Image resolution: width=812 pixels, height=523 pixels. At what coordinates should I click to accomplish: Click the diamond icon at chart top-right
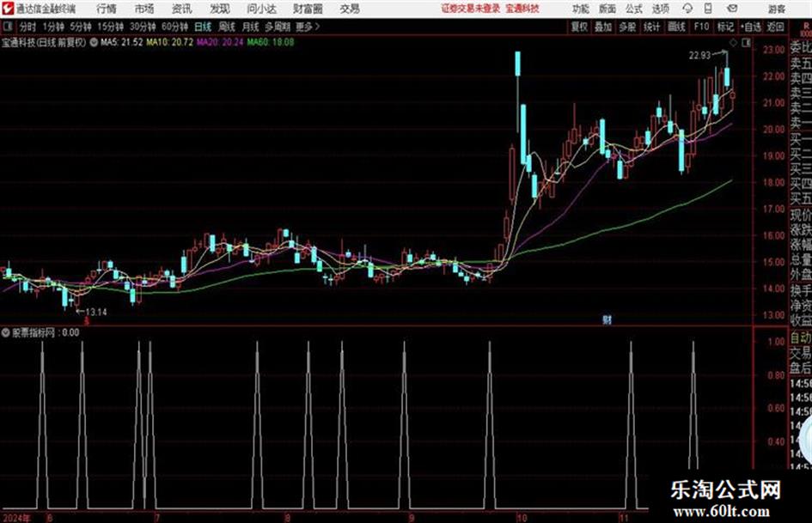(733, 43)
